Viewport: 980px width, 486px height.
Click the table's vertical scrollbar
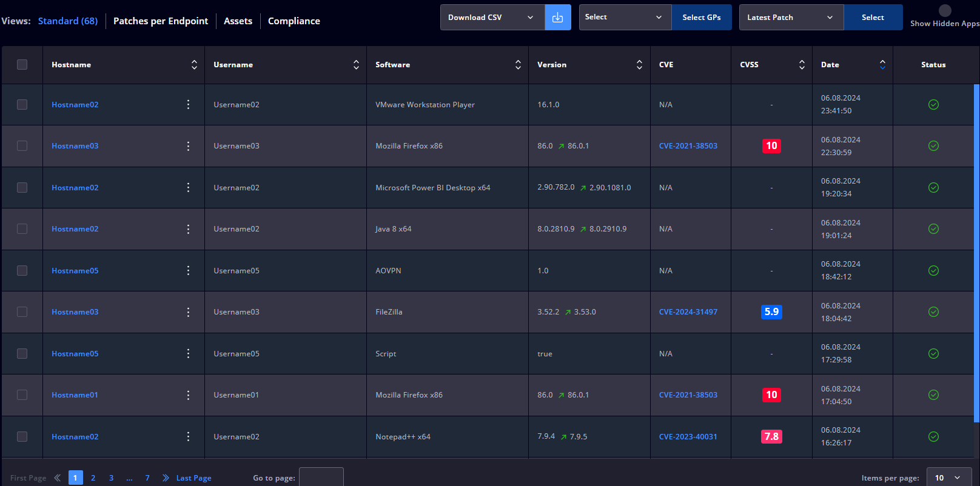pos(976,253)
